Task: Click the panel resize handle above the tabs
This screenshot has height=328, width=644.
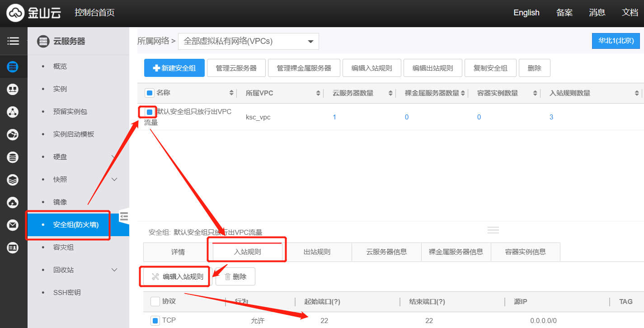Action: click(x=493, y=230)
